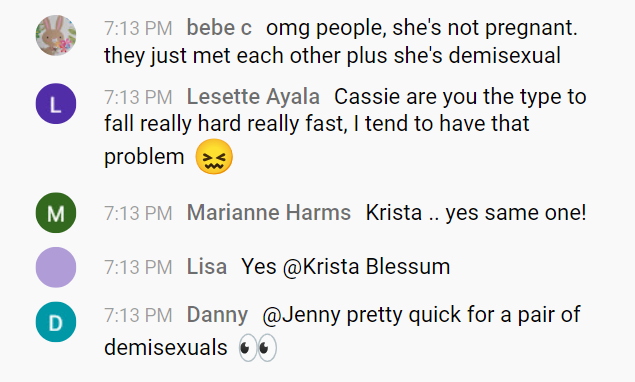Click the timestamp next to Marianne Harms
This screenshot has width=635, height=382.
(x=138, y=213)
